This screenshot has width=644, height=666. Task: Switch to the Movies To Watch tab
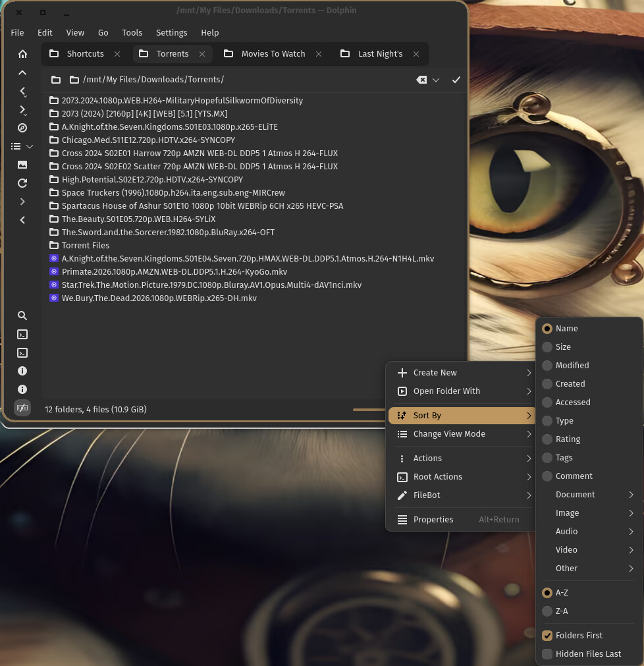[x=273, y=54]
